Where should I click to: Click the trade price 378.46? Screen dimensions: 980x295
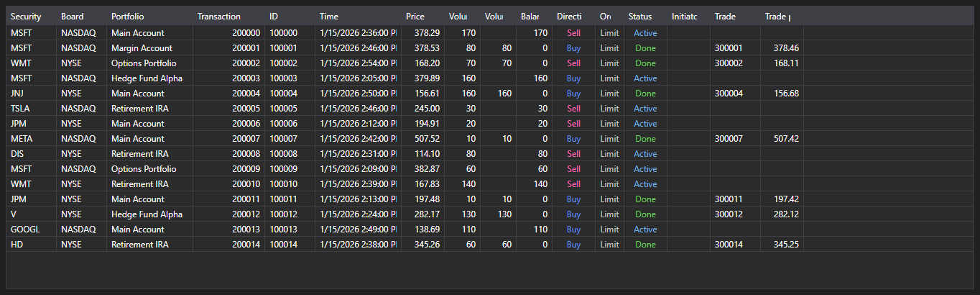click(782, 48)
